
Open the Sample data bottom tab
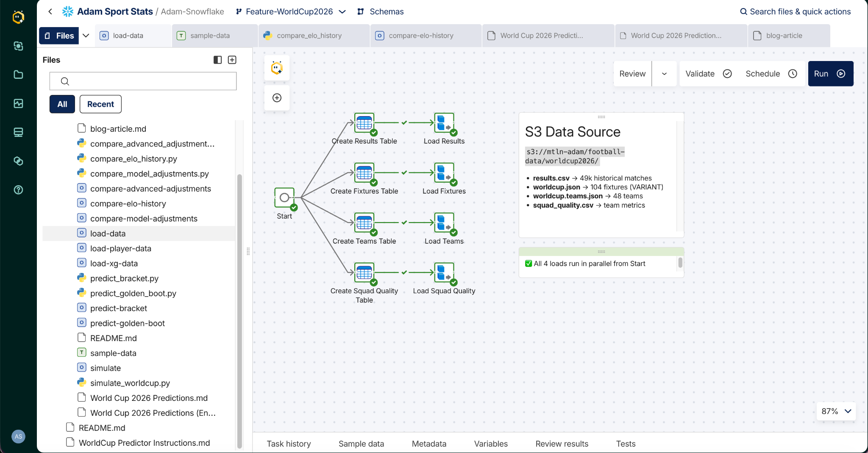click(x=361, y=444)
